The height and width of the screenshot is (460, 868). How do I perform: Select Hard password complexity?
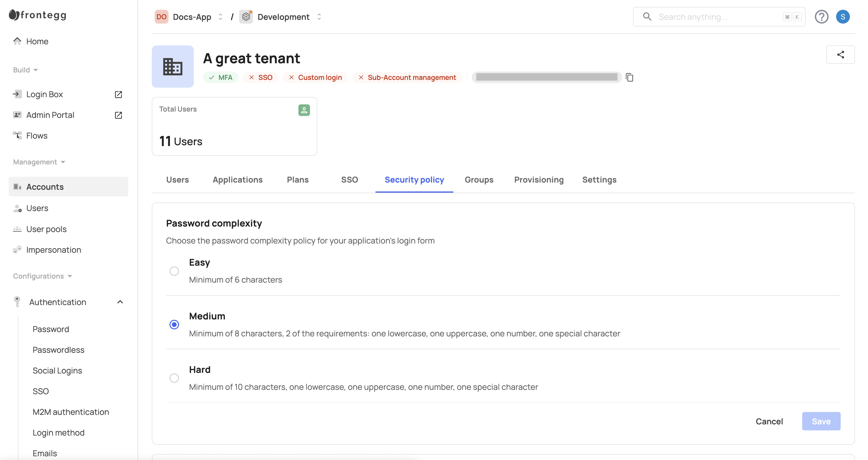pyautogui.click(x=174, y=378)
